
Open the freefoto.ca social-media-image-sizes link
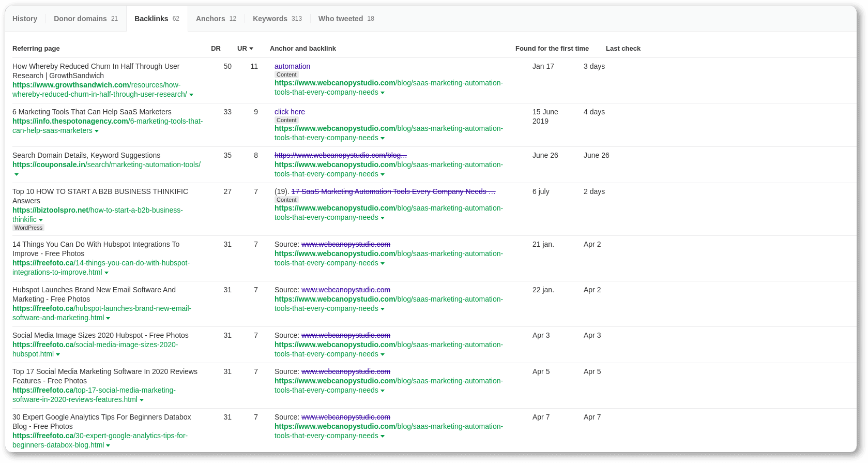pyautogui.click(x=95, y=349)
